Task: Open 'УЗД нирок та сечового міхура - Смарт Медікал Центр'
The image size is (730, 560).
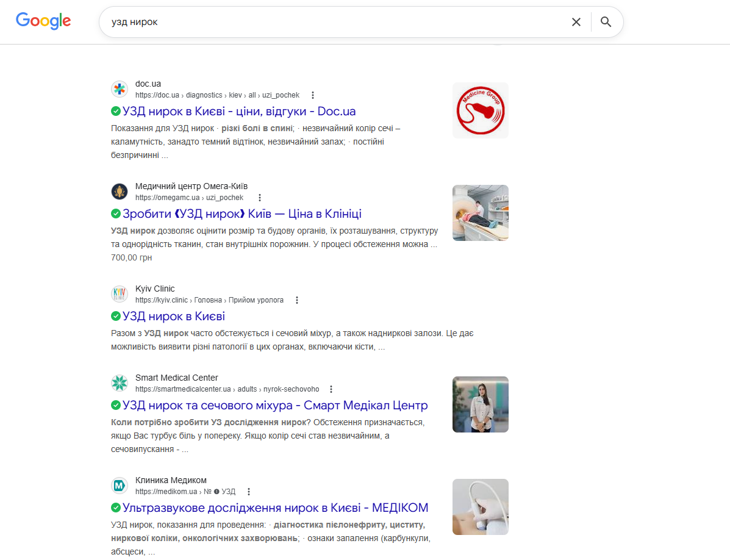Action: [x=275, y=405]
